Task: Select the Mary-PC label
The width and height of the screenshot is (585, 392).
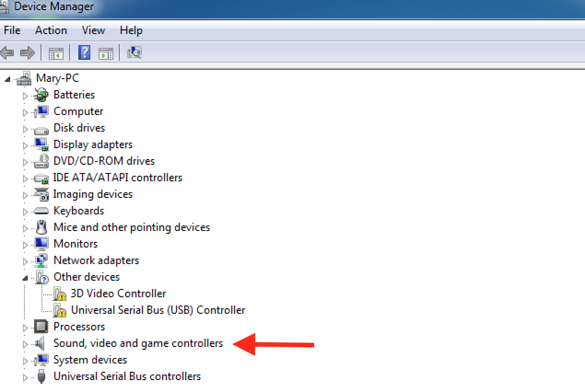Action: point(58,78)
